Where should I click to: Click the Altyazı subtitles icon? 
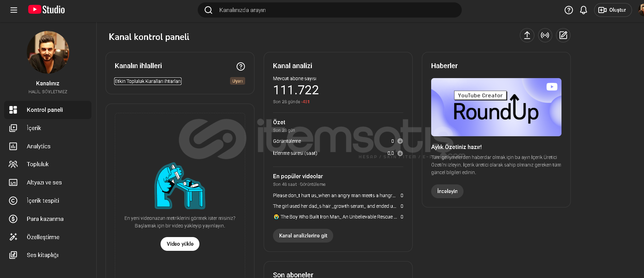(x=13, y=182)
